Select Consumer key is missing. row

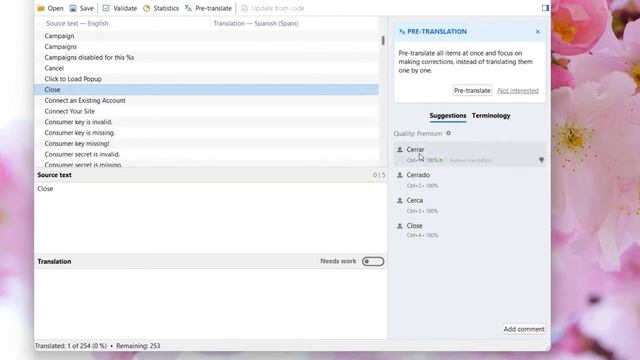206,133
